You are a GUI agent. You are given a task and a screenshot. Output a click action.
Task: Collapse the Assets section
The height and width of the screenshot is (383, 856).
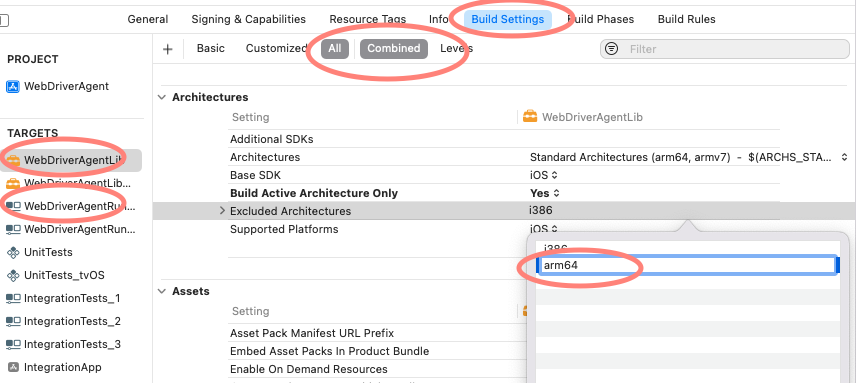click(162, 291)
